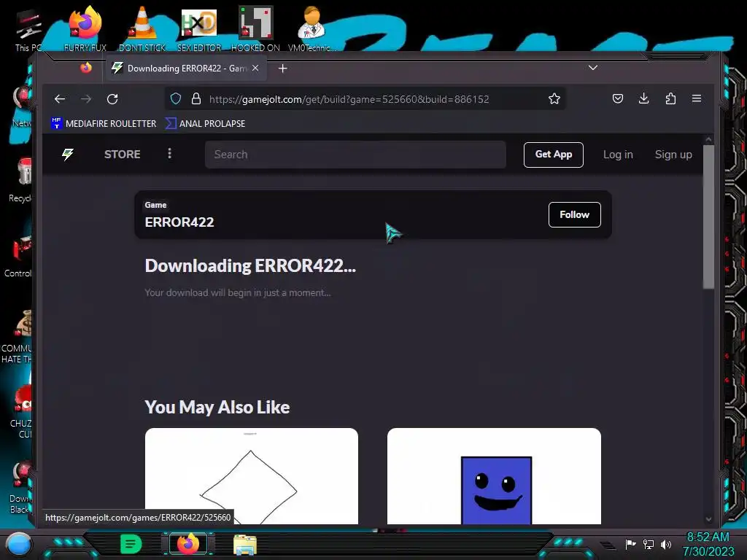Open the STORE page

coord(123,155)
